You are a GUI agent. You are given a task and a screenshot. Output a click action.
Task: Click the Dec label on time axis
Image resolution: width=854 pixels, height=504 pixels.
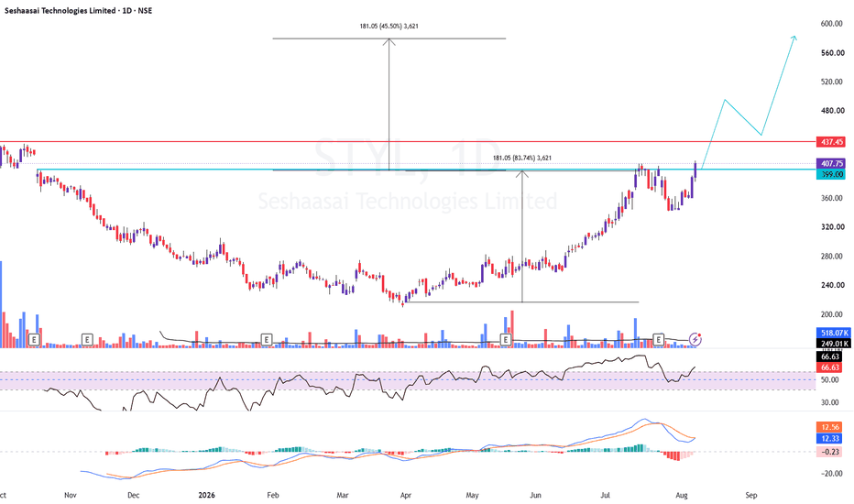[x=134, y=495]
